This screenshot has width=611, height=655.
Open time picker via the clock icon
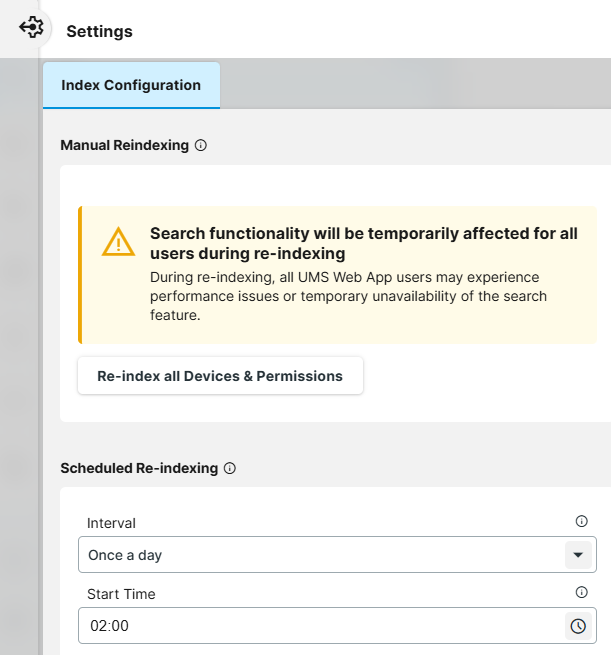coord(578,626)
